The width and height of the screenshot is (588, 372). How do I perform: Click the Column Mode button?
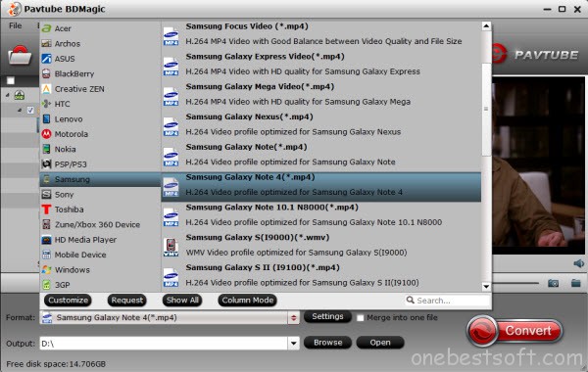tap(248, 301)
